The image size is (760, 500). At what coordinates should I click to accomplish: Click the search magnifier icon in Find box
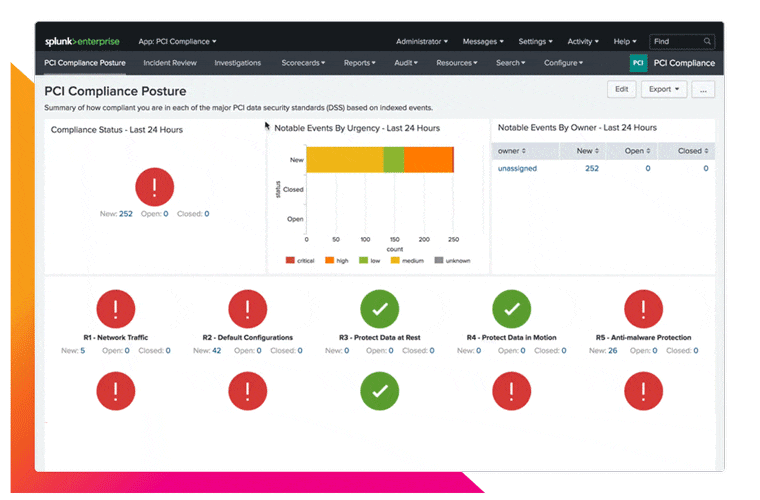point(707,42)
